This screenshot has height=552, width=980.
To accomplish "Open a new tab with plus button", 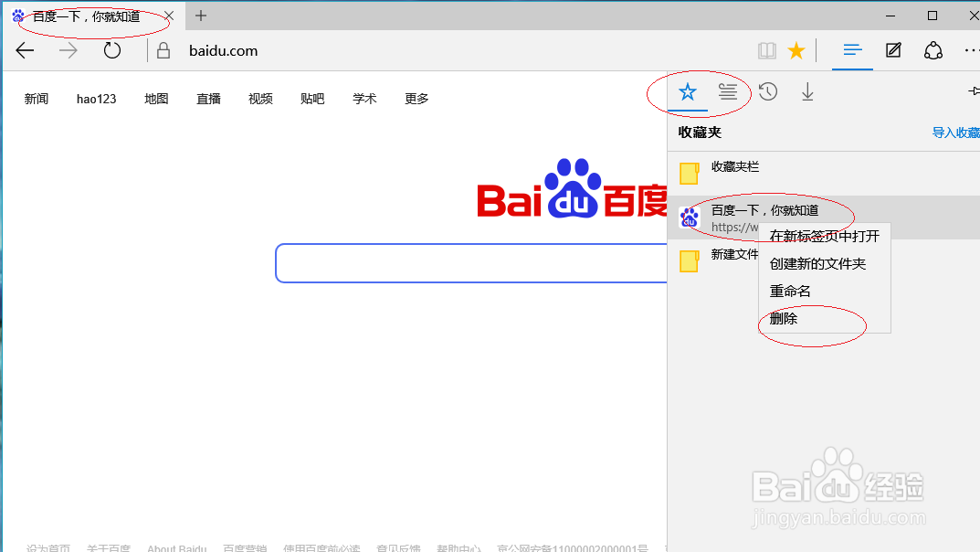I will click(201, 16).
